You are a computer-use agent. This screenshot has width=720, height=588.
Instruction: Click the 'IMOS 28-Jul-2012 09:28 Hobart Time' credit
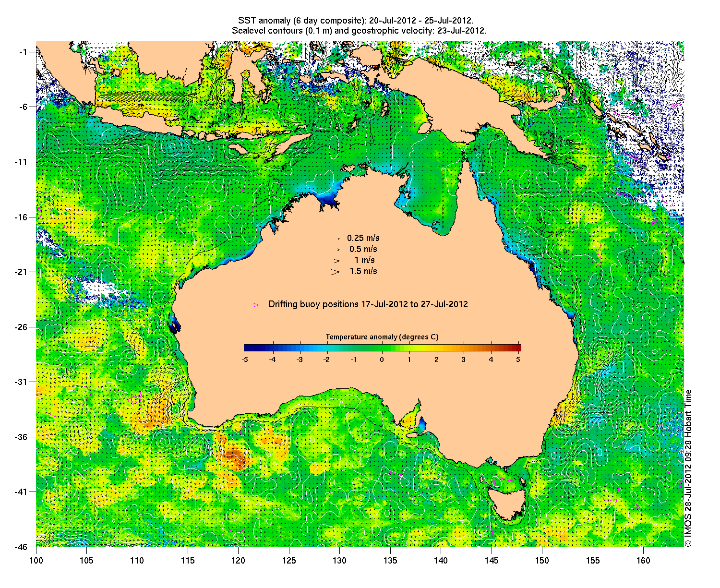(x=688, y=468)
